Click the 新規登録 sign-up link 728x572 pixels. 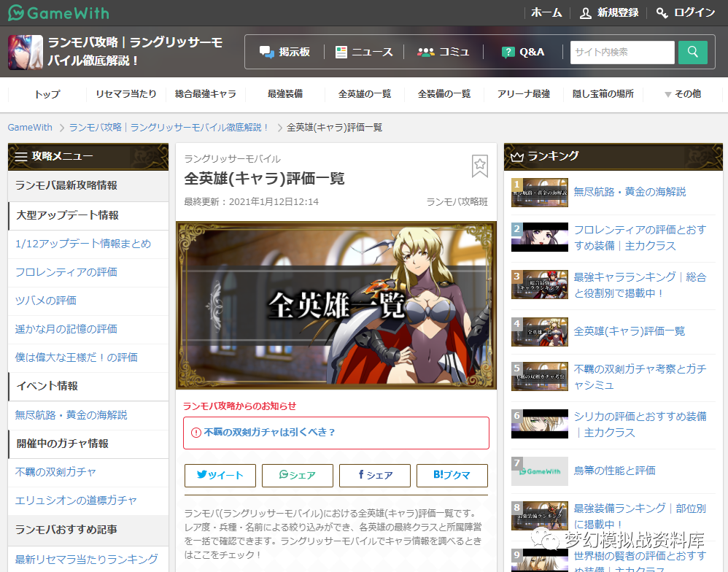coord(609,12)
